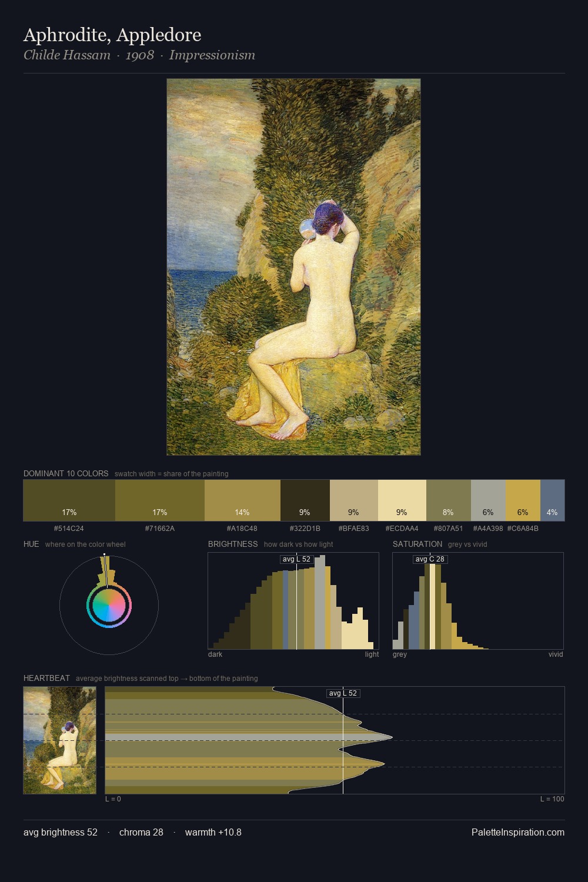This screenshot has width=588, height=882.
Task: Choose the grey #A4A398 swatch
Action: click(x=488, y=500)
